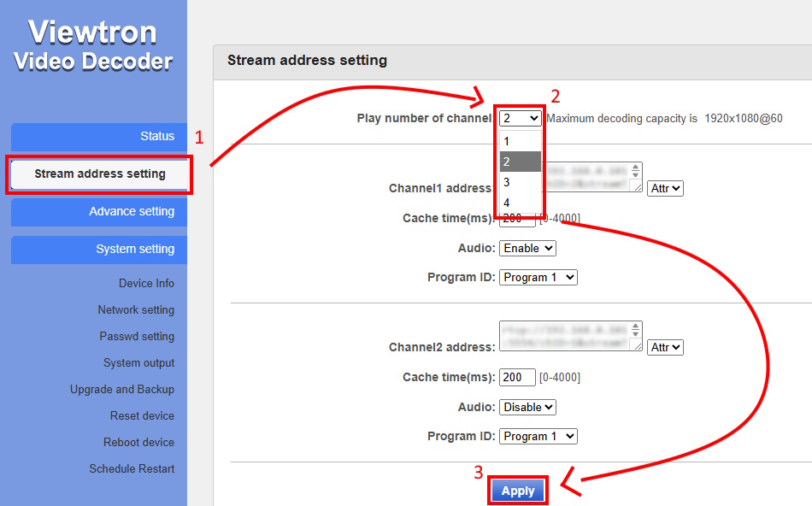Open Upgrade and Backup page
This screenshot has height=506, width=812.
pos(122,390)
